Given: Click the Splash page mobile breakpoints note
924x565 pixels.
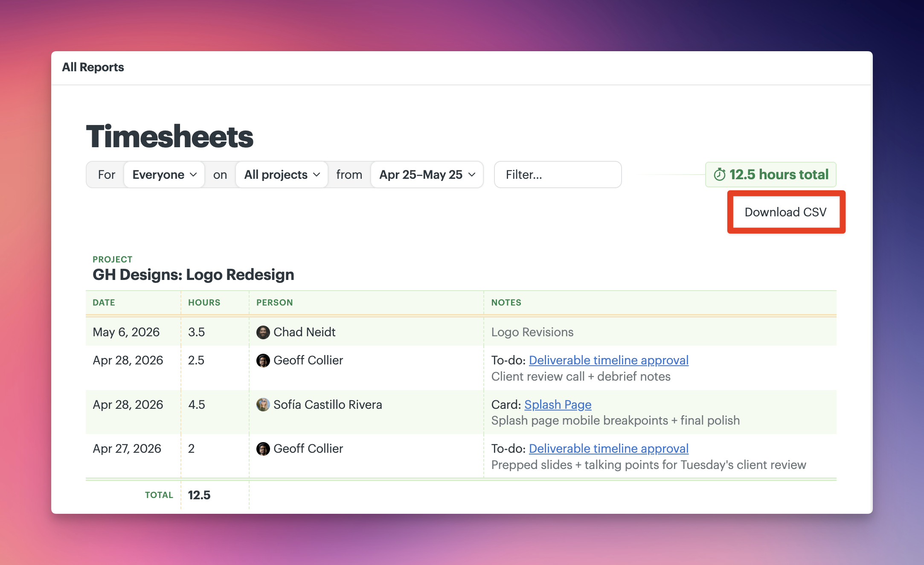Looking at the screenshot, I should click(616, 420).
